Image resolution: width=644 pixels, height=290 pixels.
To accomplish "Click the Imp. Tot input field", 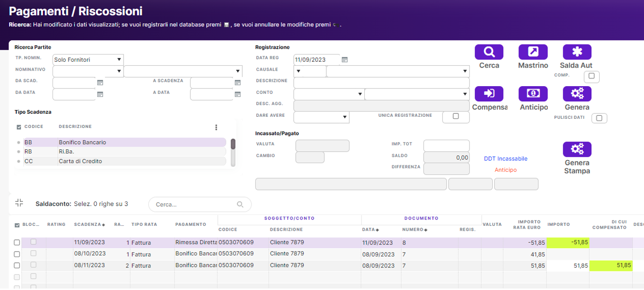I will pyautogui.click(x=447, y=145).
